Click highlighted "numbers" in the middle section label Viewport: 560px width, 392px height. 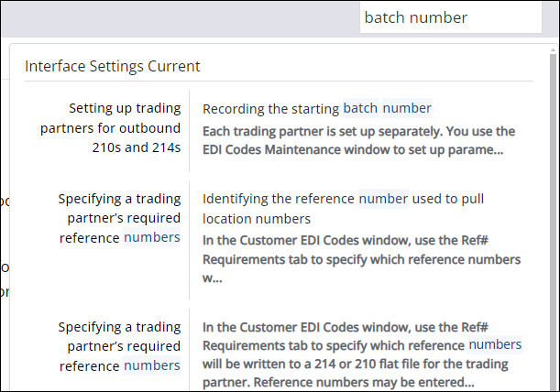point(152,238)
